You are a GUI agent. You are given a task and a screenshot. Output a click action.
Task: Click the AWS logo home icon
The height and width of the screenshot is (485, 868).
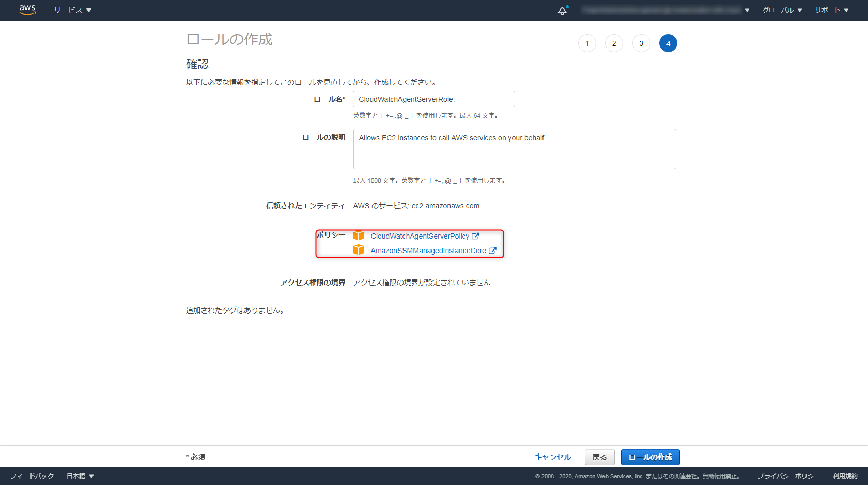pyautogui.click(x=27, y=10)
